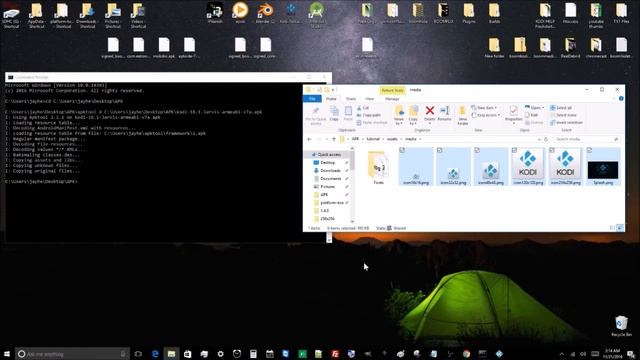640x360 pixels.
Task: Click Copy path in Clipboard group
Action: point(369,115)
